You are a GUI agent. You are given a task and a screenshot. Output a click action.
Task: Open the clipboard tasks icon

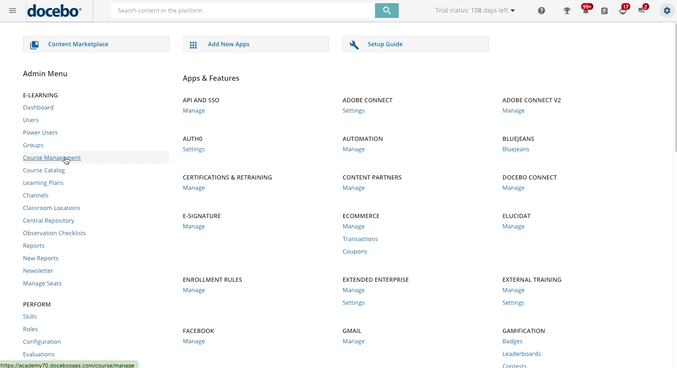click(604, 11)
